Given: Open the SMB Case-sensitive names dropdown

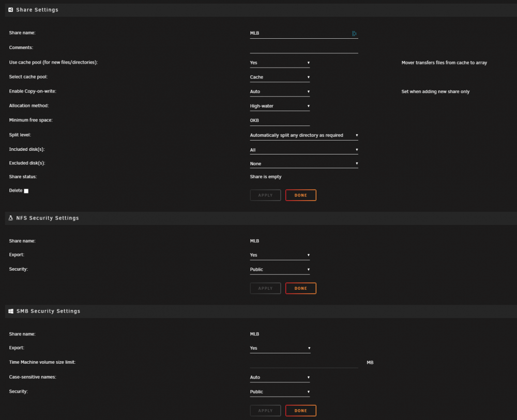Looking at the screenshot, I should (x=280, y=378).
